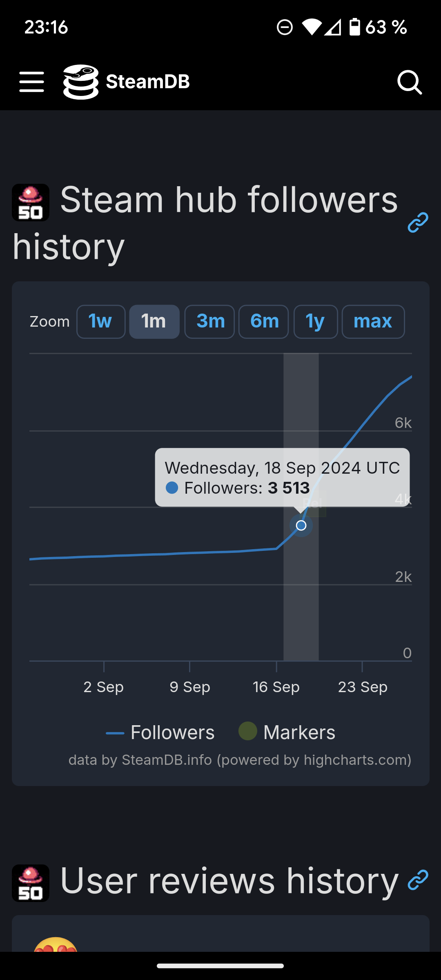Show max followers history range
441x980 pixels.
point(373,322)
